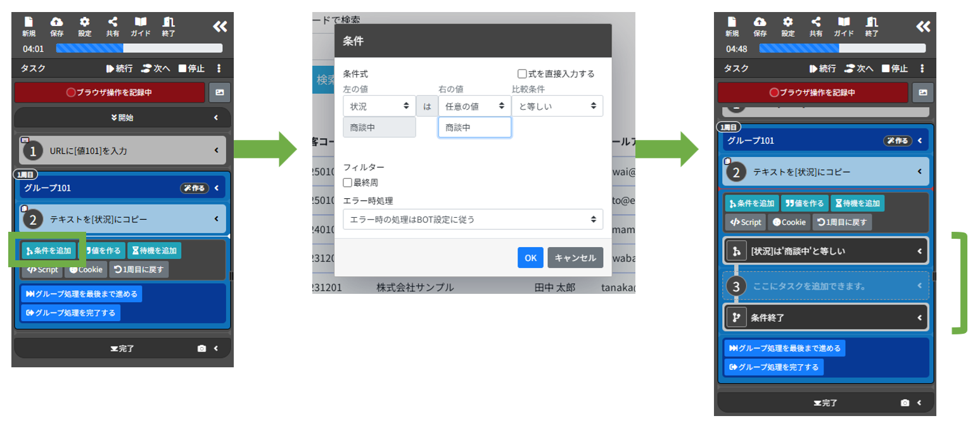Click グループ処理を最後まで進める in the 04:01 panel

(x=82, y=294)
